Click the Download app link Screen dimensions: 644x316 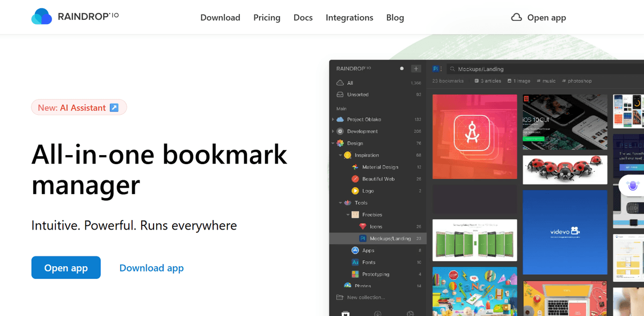(x=151, y=268)
